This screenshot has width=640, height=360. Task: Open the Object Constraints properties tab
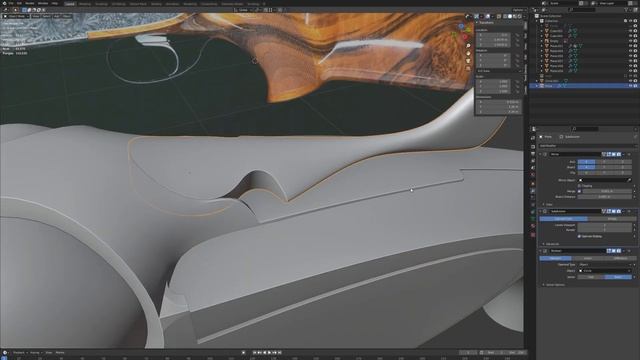click(533, 212)
